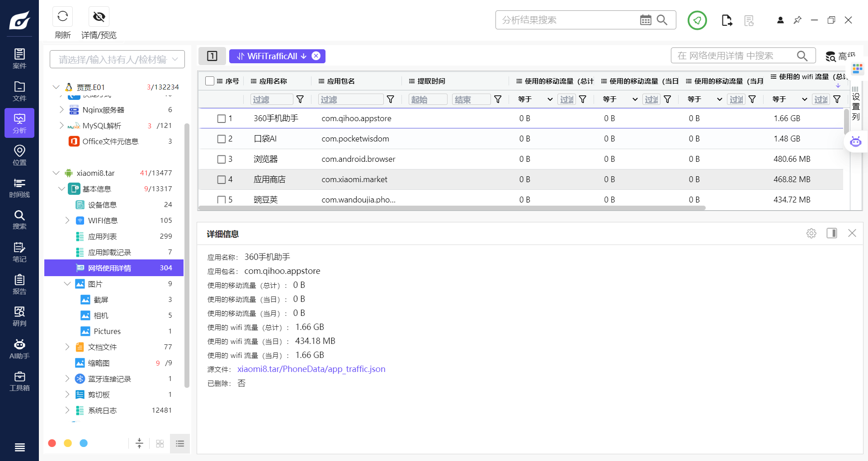Collapse the 基本信息 node
This screenshot has width=868, height=461.
62,188
